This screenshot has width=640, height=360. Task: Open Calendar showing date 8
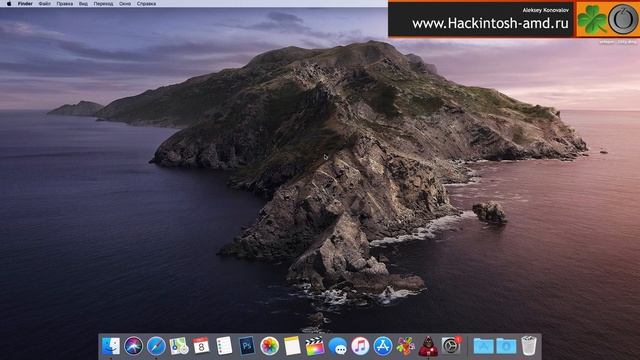point(201,346)
